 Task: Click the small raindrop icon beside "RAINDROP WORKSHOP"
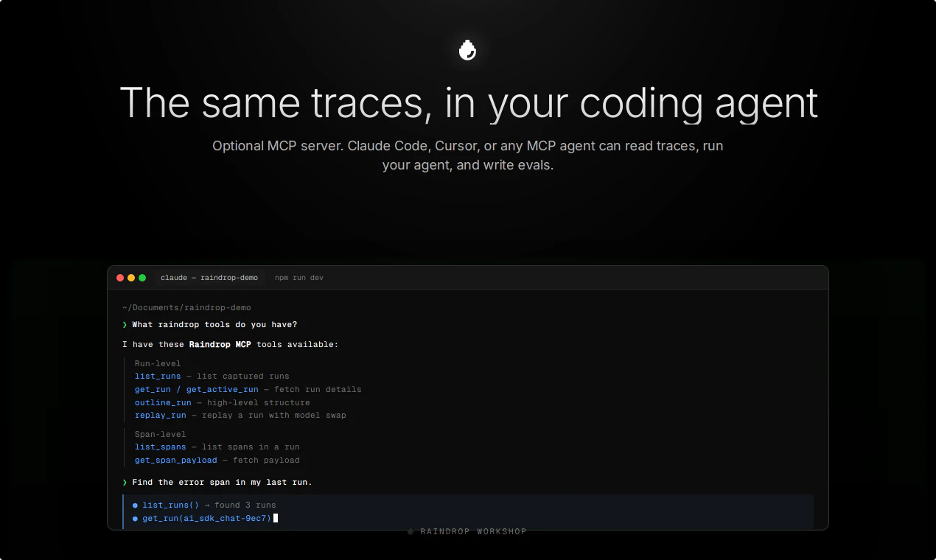click(411, 531)
